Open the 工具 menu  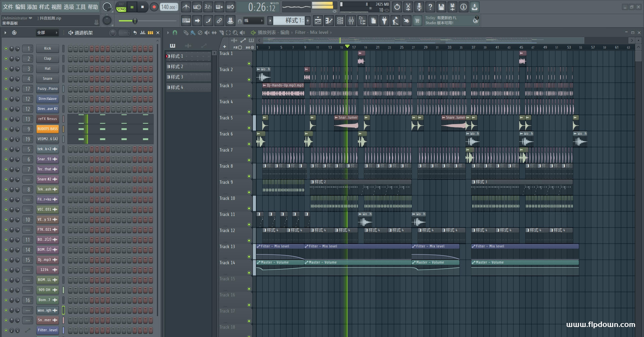[x=81, y=7]
